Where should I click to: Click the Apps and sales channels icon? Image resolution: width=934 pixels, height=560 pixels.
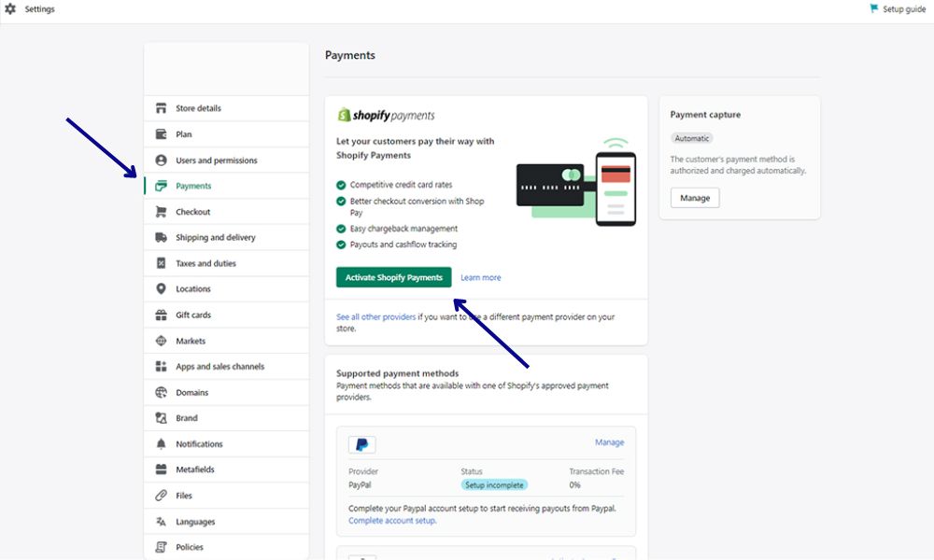[161, 367]
